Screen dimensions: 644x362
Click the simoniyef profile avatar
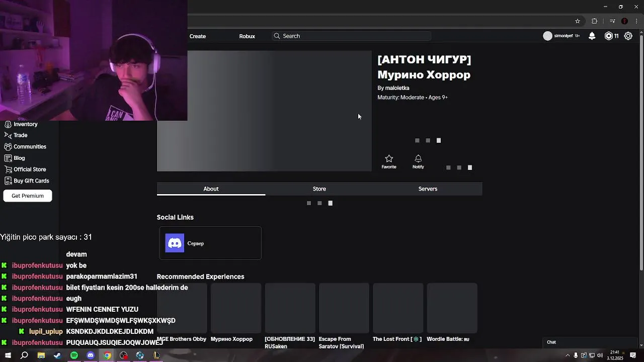(x=548, y=36)
